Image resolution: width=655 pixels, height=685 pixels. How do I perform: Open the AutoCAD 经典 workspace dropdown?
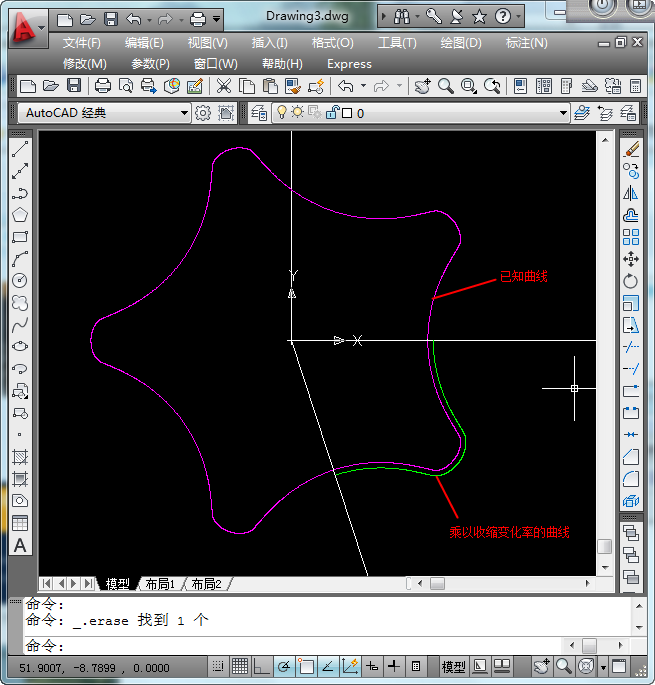click(x=184, y=113)
